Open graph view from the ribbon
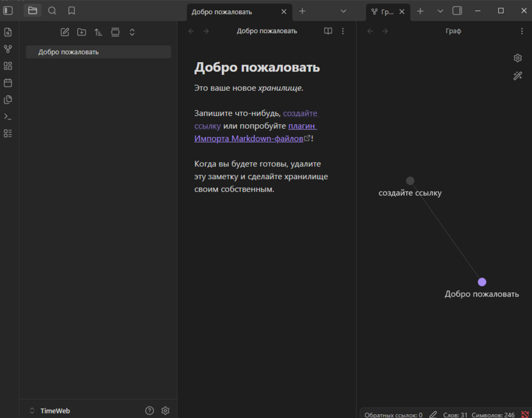Image resolution: width=532 pixels, height=418 pixels. pyautogui.click(x=8, y=49)
